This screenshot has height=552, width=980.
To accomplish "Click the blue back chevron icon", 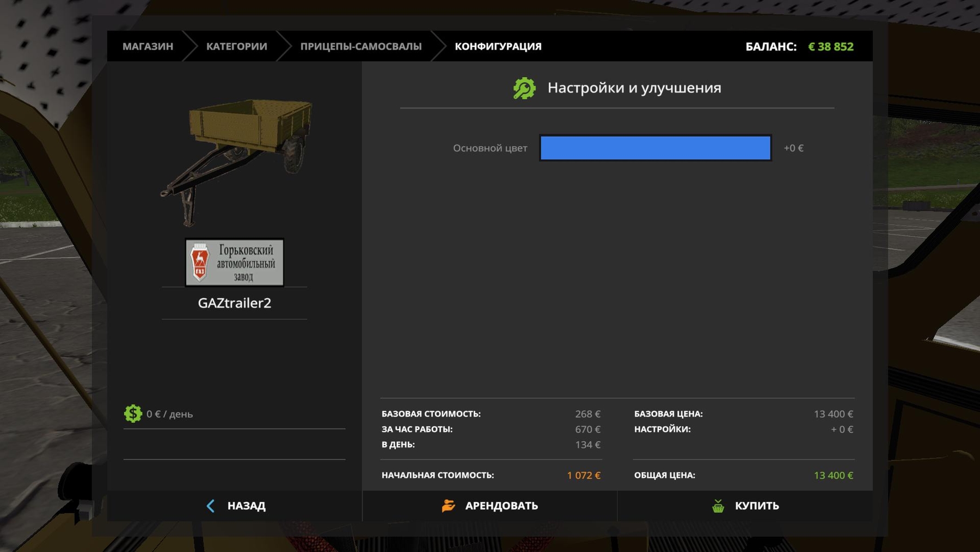I will coord(211,506).
